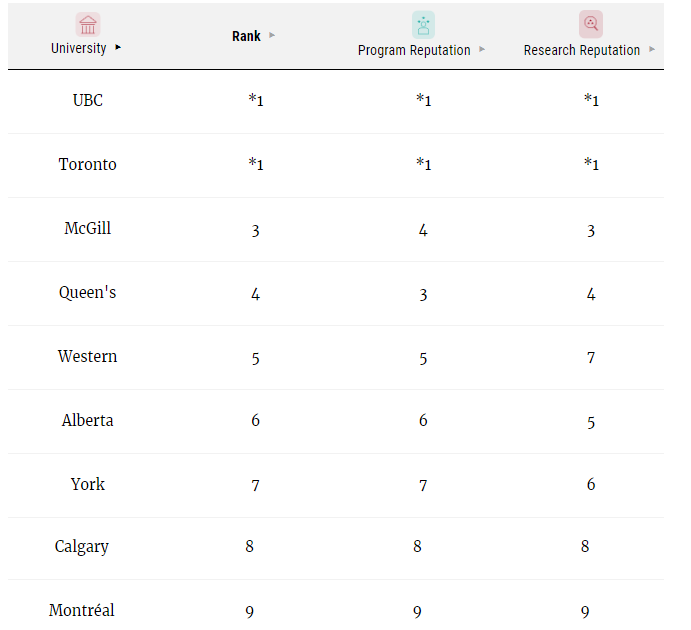Click the Program Reputation header icon

tap(423, 24)
